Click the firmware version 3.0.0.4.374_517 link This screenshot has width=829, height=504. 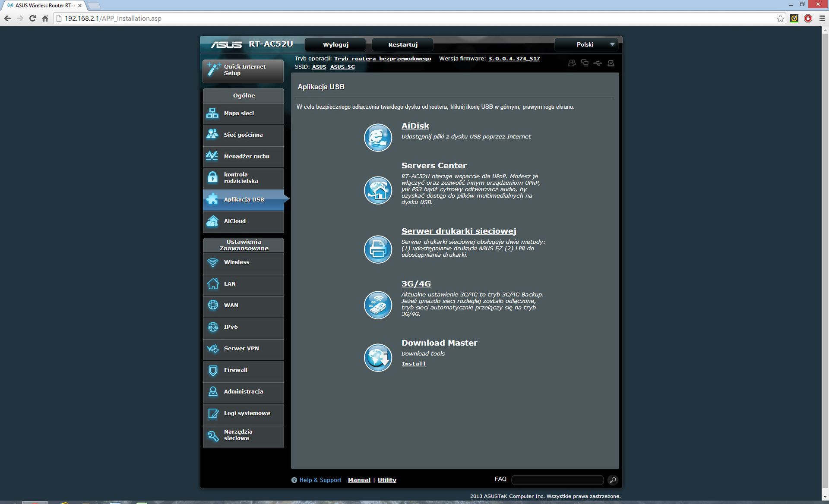(x=514, y=59)
